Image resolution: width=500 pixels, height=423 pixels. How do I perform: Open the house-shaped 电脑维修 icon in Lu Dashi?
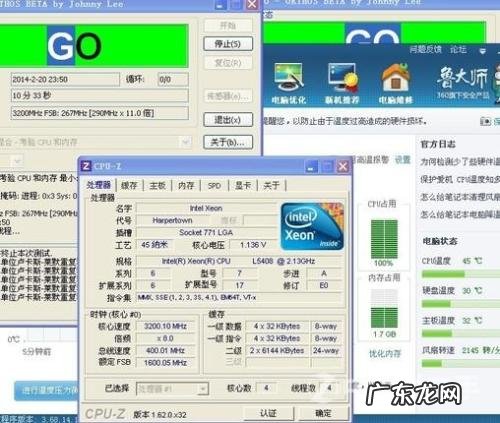point(396,83)
